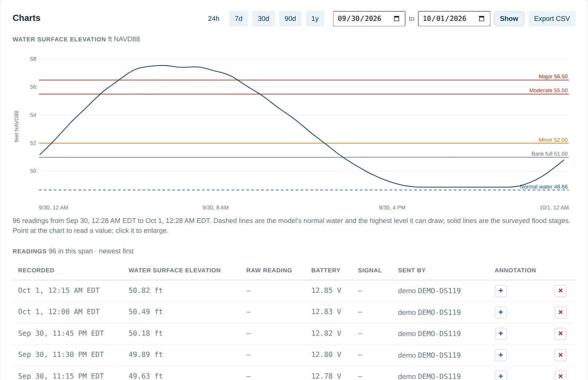Select the 24h time range
This screenshot has width=588, height=380.
(x=214, y=19)
